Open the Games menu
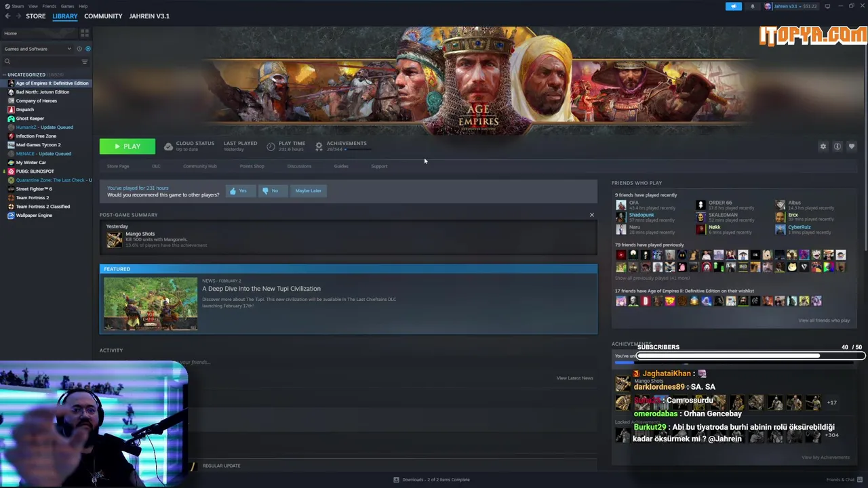 (x=67, y=6)
